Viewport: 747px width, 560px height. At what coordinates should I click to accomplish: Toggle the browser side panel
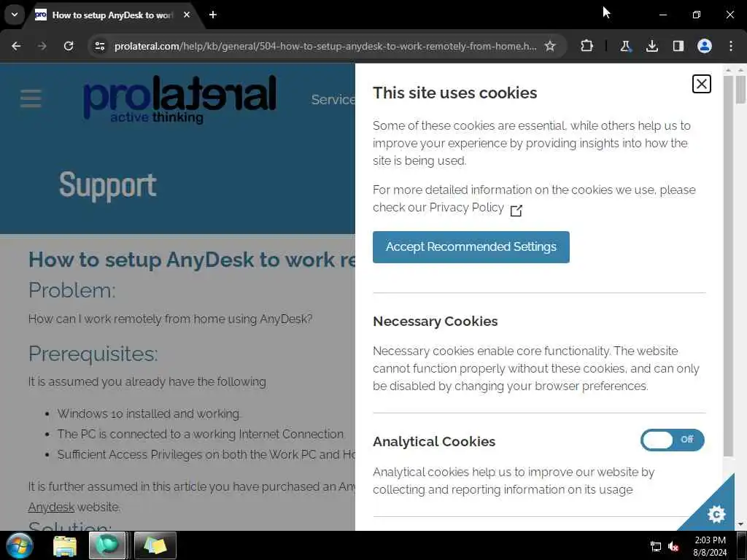pyautogui.click(x=678, y=46)
